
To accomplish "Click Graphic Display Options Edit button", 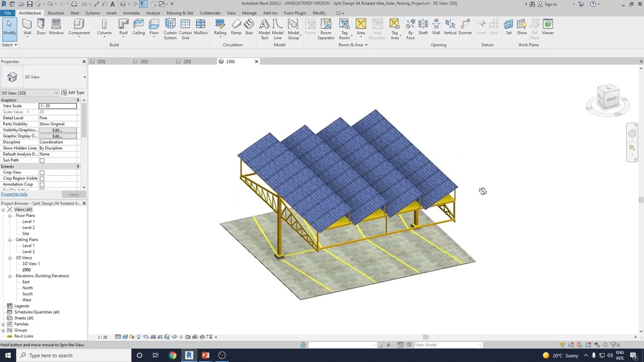I will pos(58,136).
